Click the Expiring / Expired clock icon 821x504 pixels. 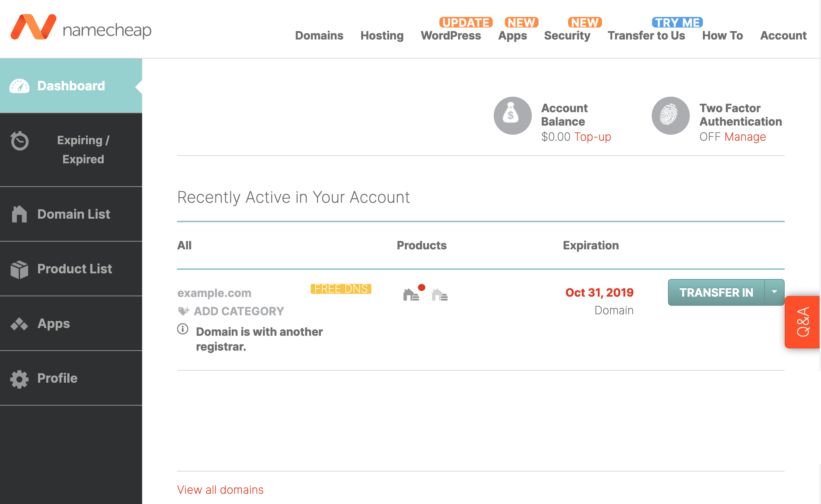[x=19, y=141]
